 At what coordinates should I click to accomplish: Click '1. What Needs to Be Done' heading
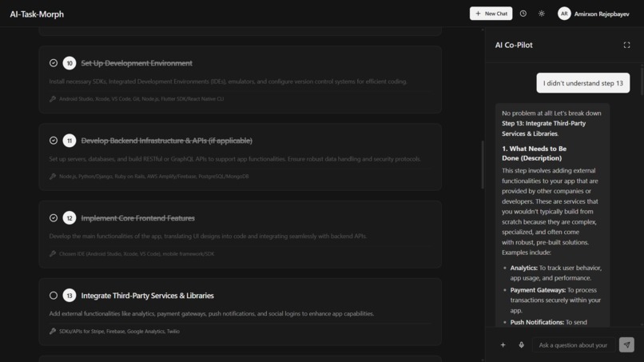point(534,153)
